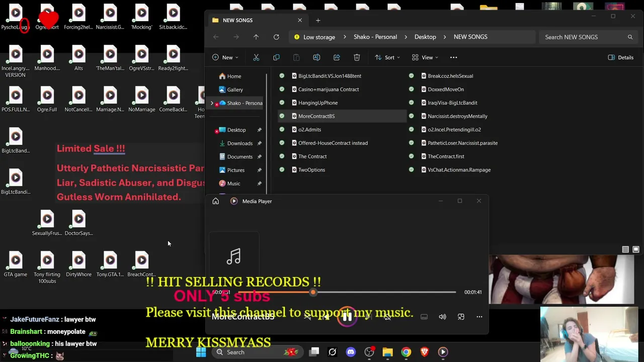Select file TwoOptions
The height and width of the screenshot is (362, 644).
click(x=311, y=170)
